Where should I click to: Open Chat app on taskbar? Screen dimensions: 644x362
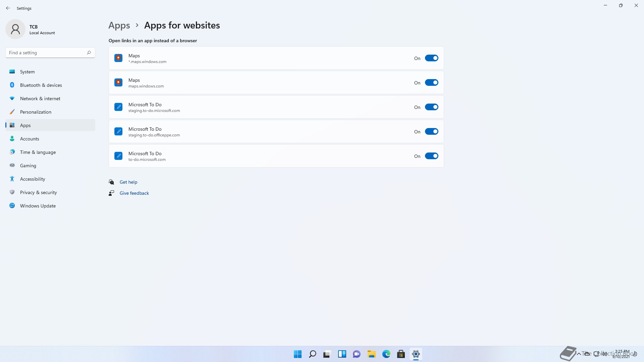tap(357, 354)
